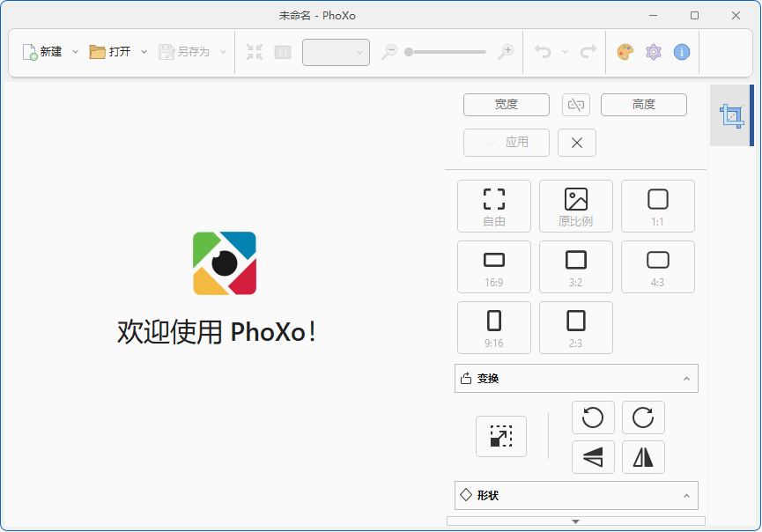The image size is (762, 532).
Task: Toggle the aspect ratio link lock
Action: click(x=576, y=105)
